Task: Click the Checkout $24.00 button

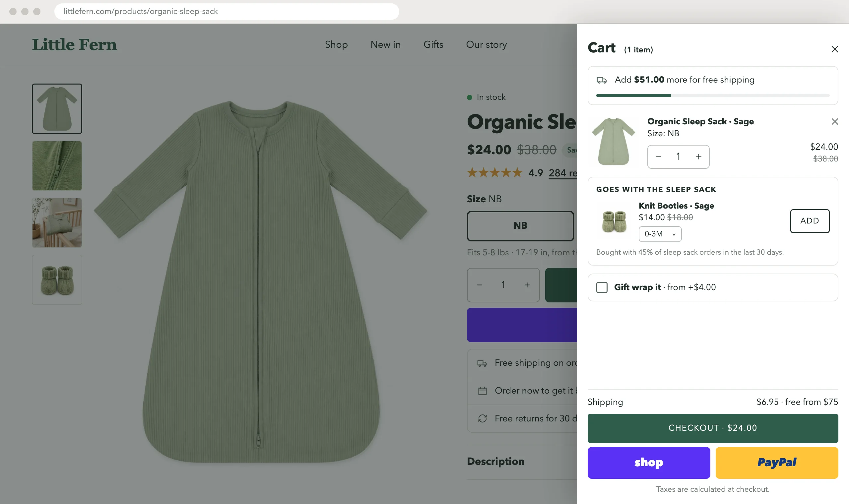Action: (712, 428)
